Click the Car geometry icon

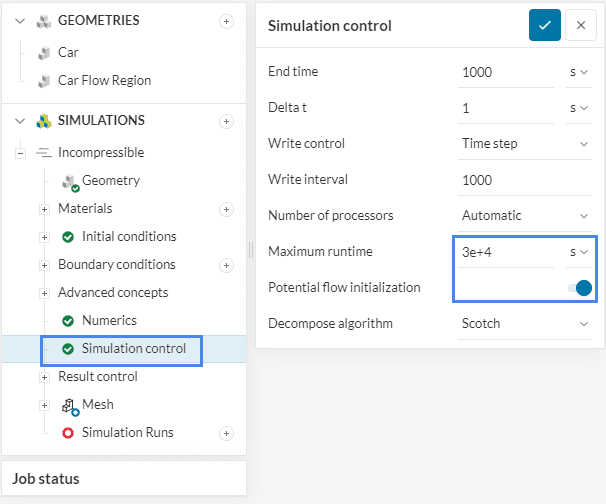tap(44, 53)
